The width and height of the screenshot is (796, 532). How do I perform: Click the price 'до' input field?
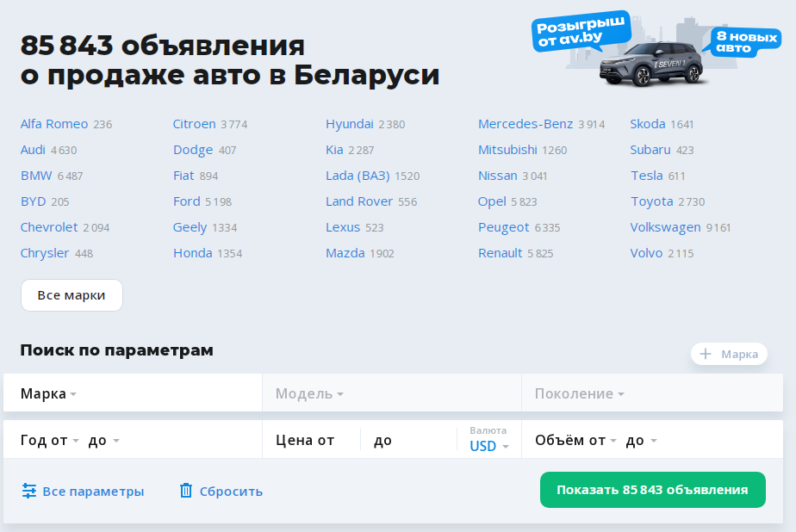[x=409, y=440]
